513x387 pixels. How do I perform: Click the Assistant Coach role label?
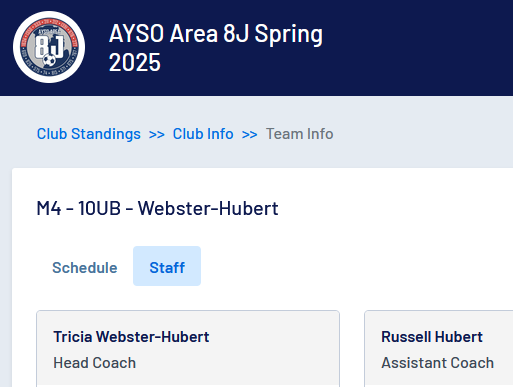[438, 363]
